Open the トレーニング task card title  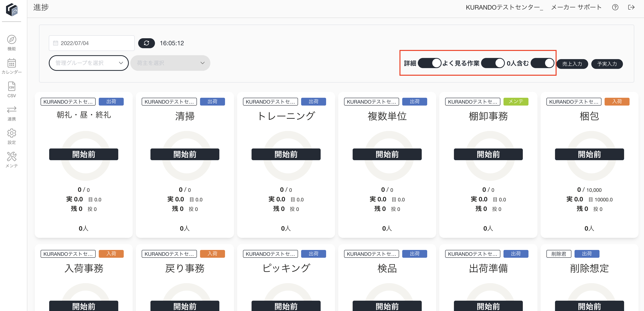pos(286,116)
